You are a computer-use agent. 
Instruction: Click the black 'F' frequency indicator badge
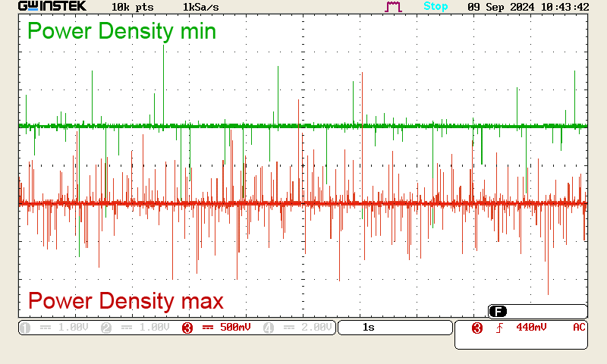tap(498, 312)
